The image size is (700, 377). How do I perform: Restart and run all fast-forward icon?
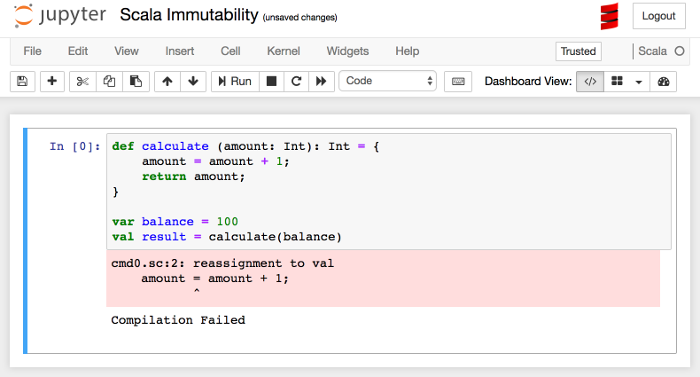pos(321,81)
